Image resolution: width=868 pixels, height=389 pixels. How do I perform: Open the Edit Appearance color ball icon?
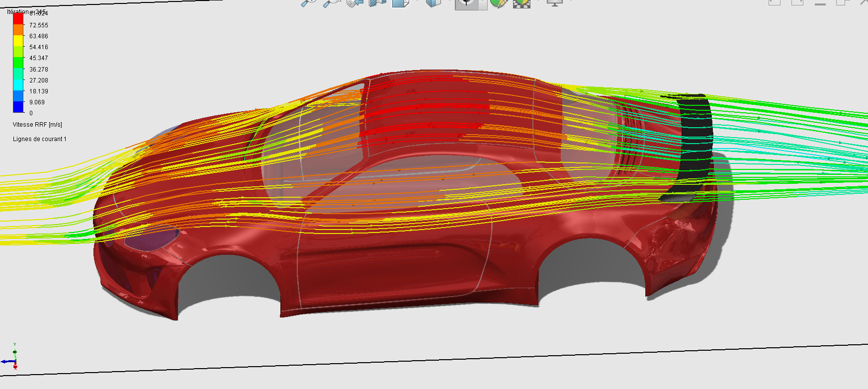click(x=499, y=3)
